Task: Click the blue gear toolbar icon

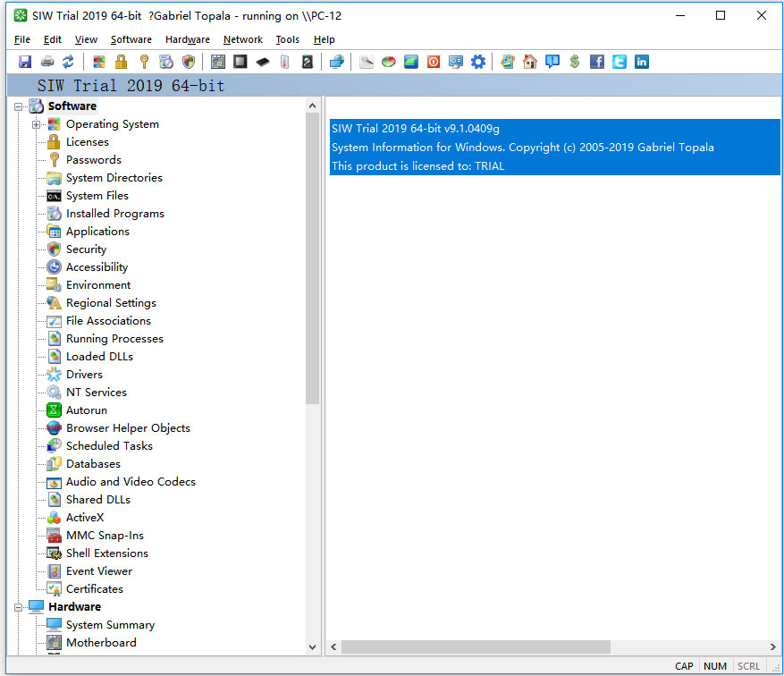Action: click(x=478, y=62)
